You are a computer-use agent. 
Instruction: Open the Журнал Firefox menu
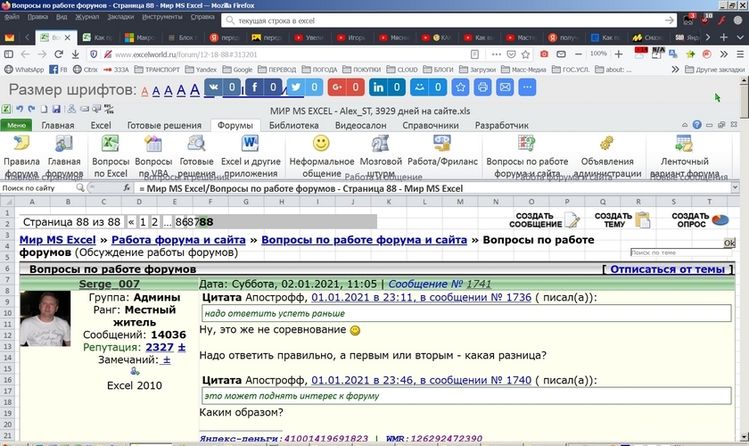click(86, 17)
